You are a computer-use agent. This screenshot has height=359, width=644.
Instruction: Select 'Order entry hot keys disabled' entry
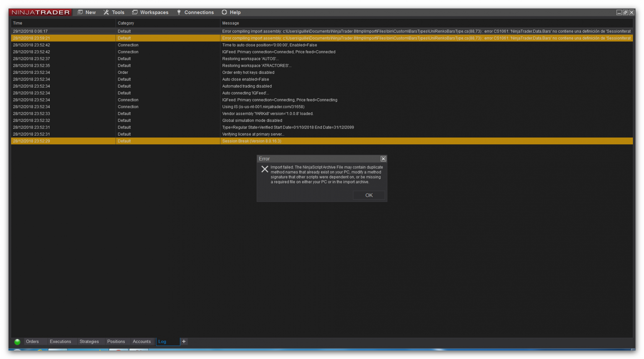[x=322, y=72]
